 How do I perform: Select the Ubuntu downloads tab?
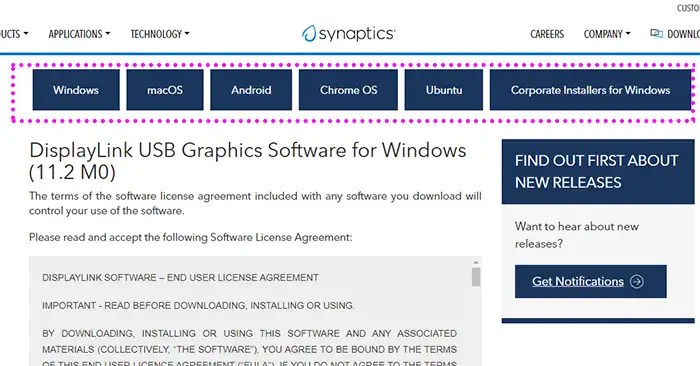pyautogui.click(x=444, y=90)
